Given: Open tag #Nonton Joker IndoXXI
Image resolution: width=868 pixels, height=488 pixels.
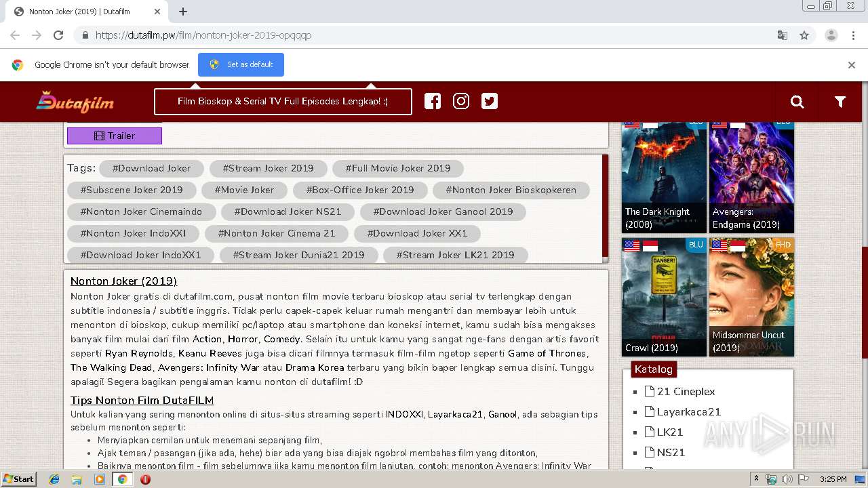Looking at the screenshot, I should tap(134, 233).
